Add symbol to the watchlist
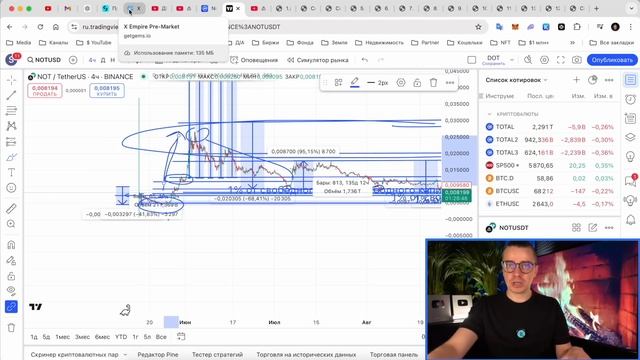The height and width of the screenshot is (360, 640). (x=576, y=80)
